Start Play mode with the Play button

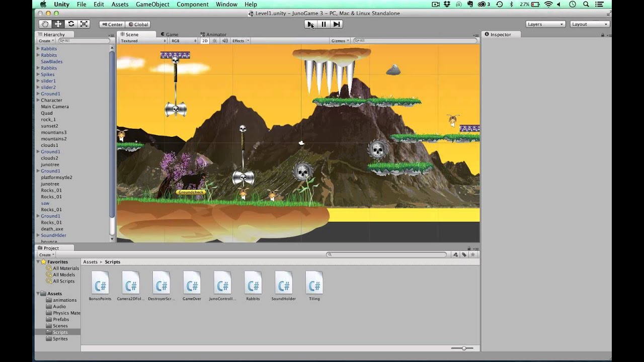[310, 24]
